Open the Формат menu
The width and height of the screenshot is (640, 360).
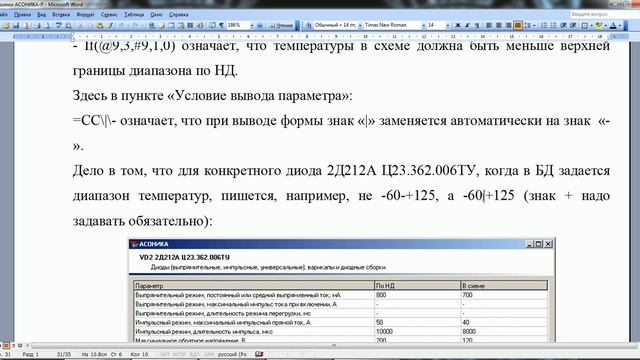point(85,14)
